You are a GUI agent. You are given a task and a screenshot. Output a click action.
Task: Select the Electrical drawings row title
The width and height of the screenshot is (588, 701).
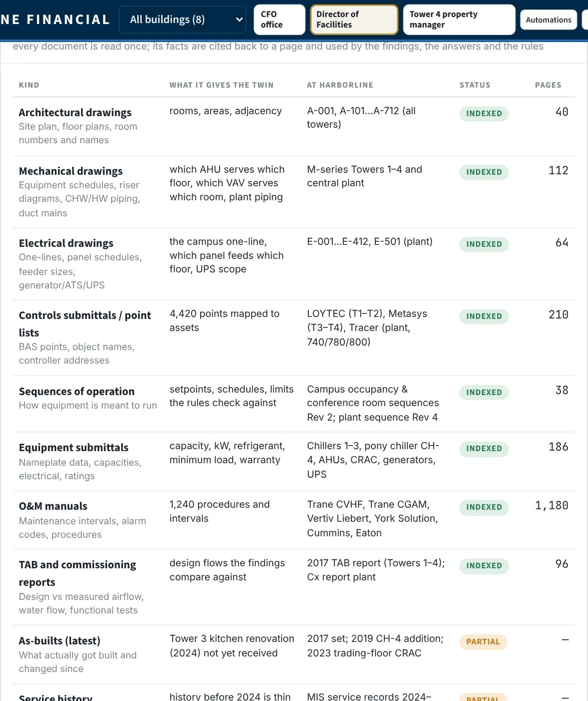66,243
